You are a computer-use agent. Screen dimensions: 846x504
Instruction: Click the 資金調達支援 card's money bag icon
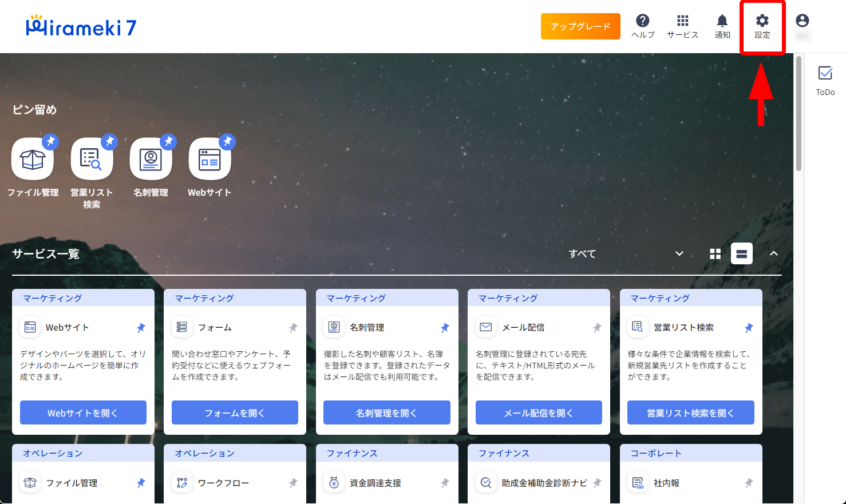pyautogui.click(x=334, y=483)
